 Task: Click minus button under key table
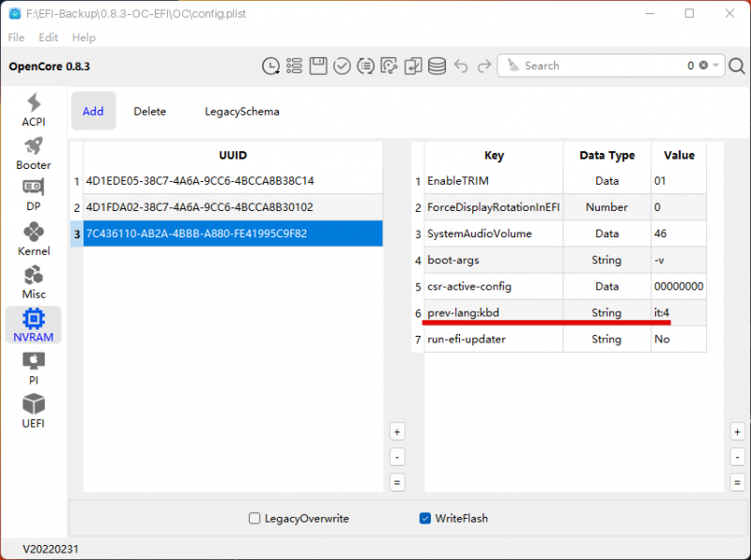[737, 457]
